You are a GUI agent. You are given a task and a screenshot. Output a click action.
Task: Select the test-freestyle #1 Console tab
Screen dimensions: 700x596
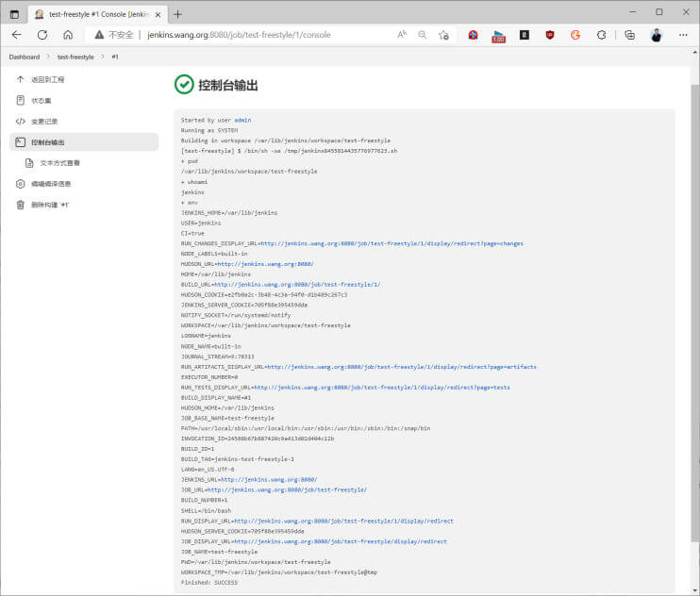pyautogui.click(x=98, y=15)
